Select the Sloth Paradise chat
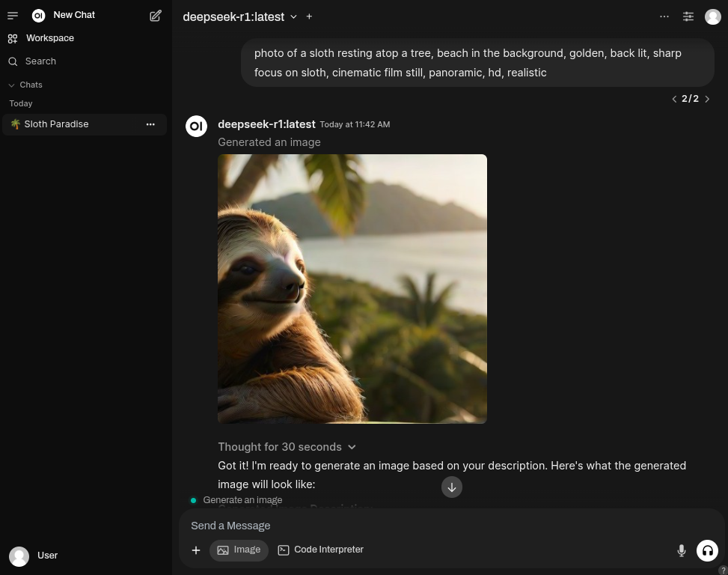Viewport: 728px width, 575px height. point(56,124)
